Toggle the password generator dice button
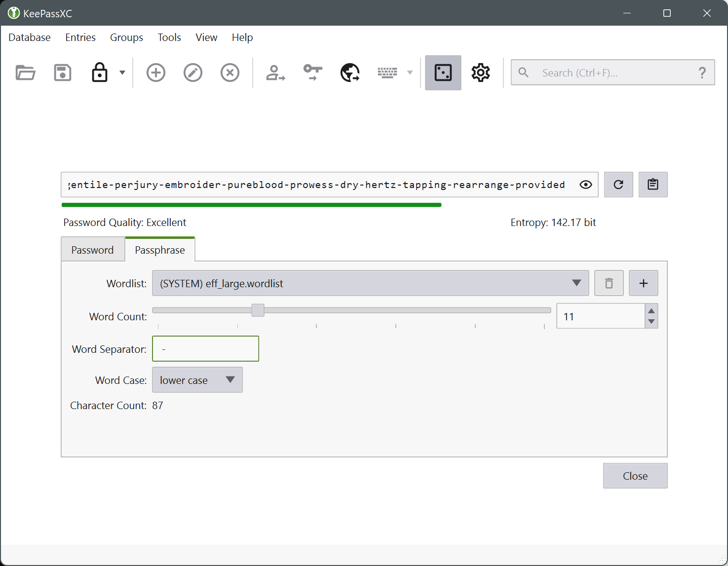Viewport: 728px width, 566px height. [443, 73]
